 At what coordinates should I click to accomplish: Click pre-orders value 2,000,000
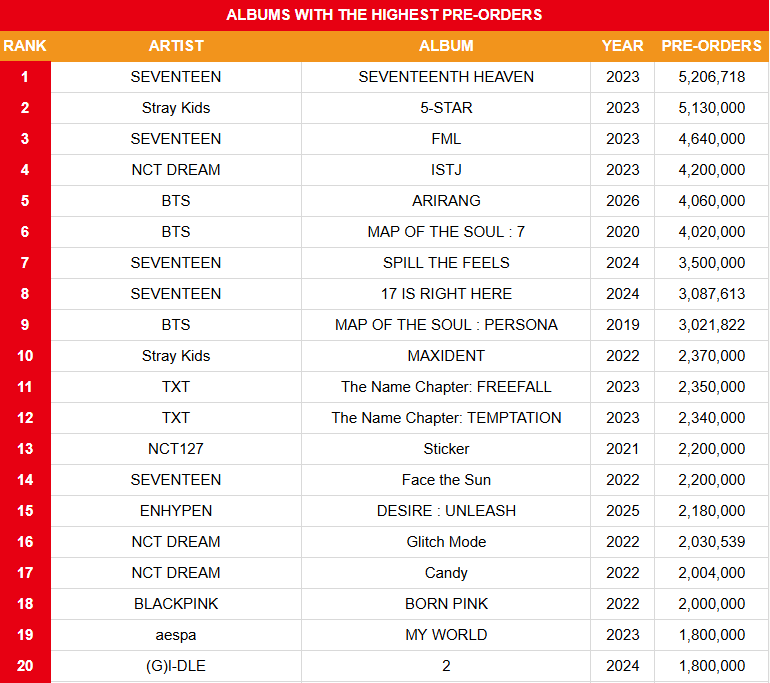tap(712, 603)
